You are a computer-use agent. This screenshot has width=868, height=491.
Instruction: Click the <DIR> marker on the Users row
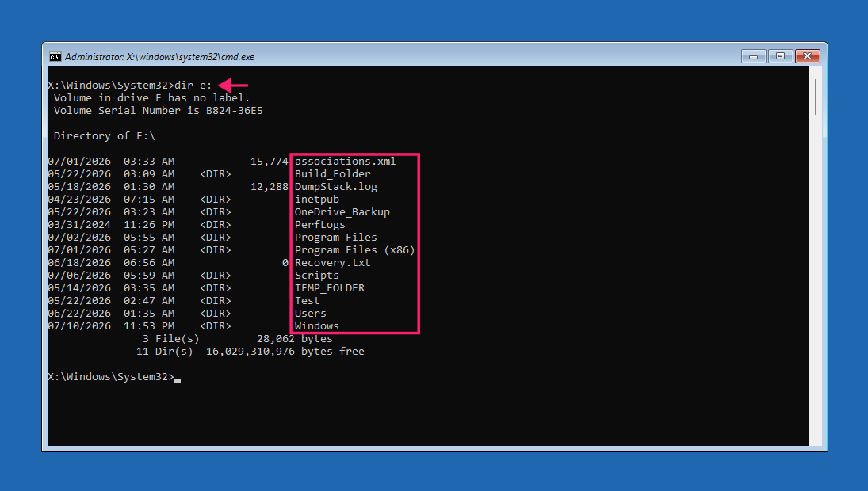[216, 314]
